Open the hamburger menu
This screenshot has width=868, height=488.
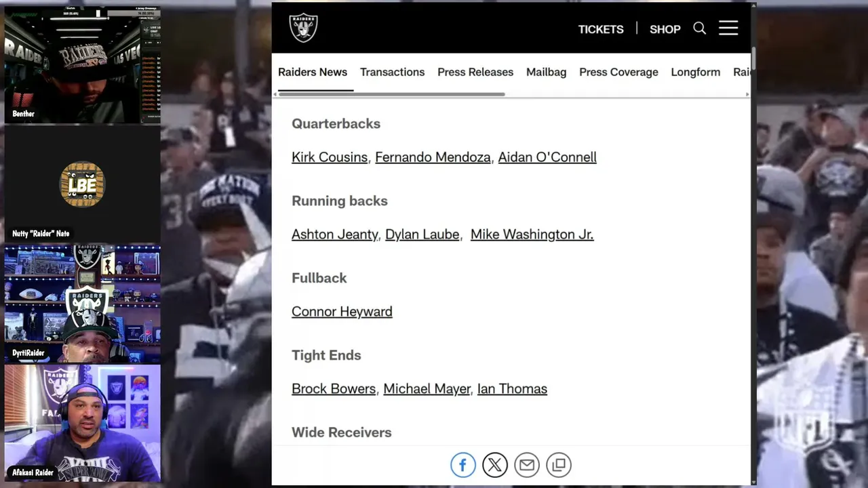tap(728, 28)
